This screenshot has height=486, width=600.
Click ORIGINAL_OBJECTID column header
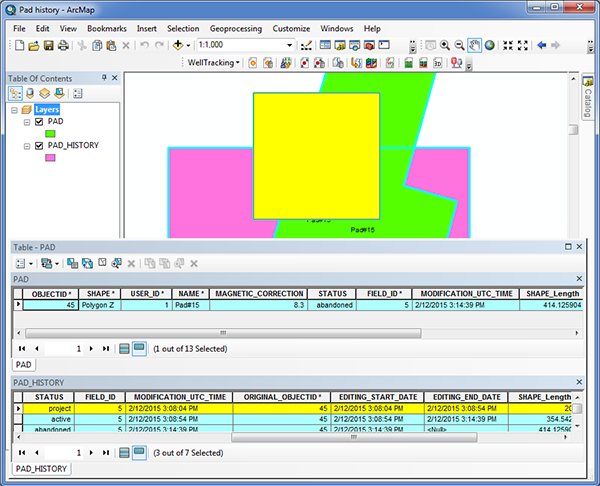click(x=282, y=397)
